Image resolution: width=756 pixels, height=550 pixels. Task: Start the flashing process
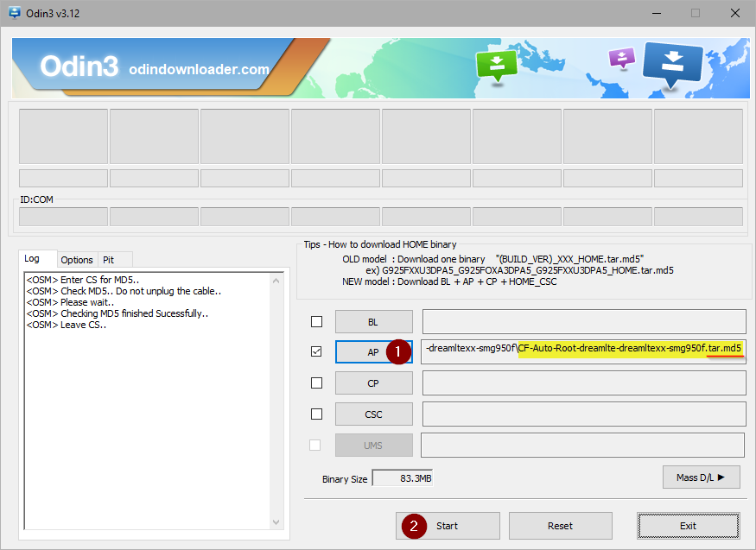(x=448, y=526)
